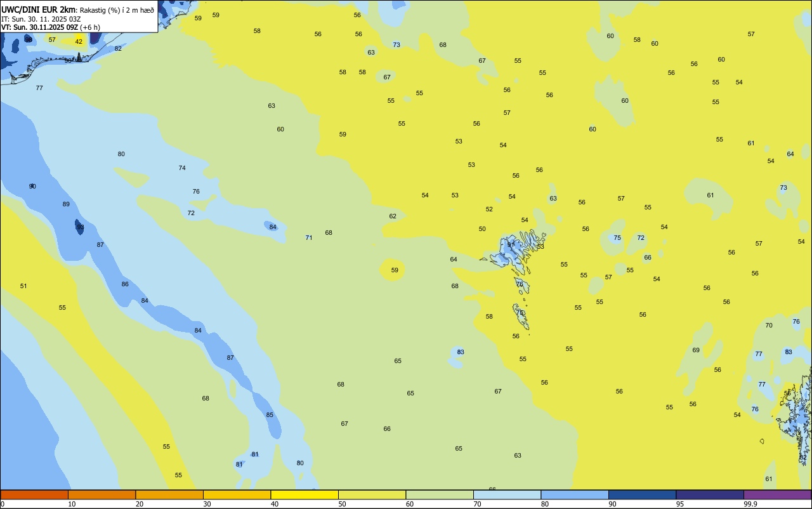812x509 pixels.
Task: Click the humidity value '52' on the map
Action: click(489, 209)
